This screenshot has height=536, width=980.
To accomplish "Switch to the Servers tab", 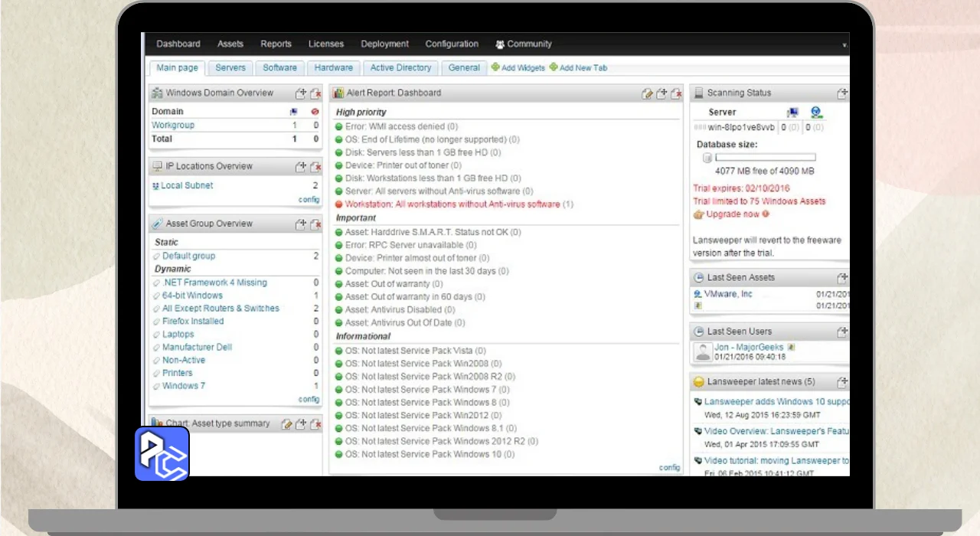I will [230, 68].
